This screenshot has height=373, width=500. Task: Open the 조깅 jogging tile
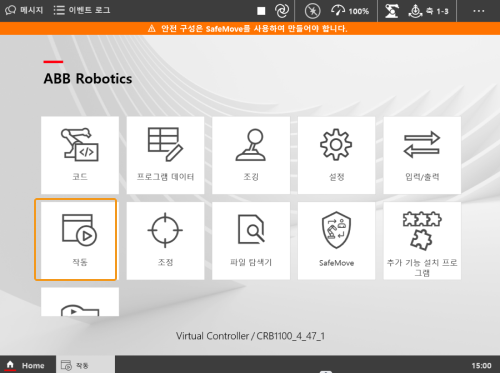click(x=251, y=155)
